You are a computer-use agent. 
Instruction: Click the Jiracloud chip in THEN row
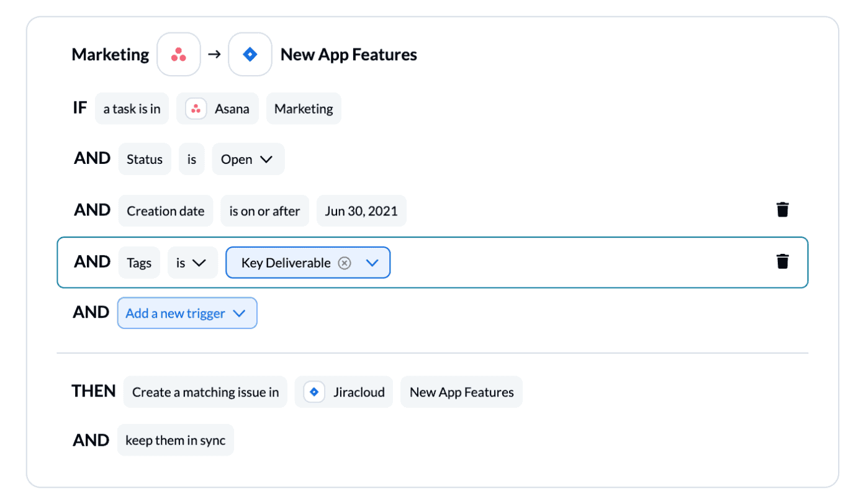[343, 392]
